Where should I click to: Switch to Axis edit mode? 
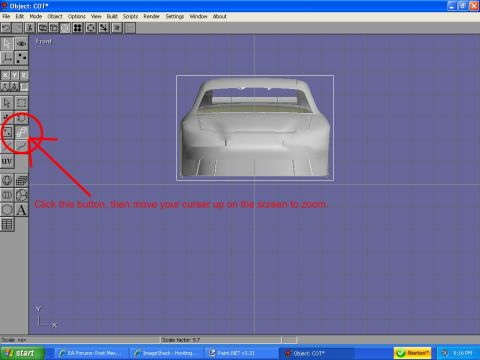[x=7, y=58]
